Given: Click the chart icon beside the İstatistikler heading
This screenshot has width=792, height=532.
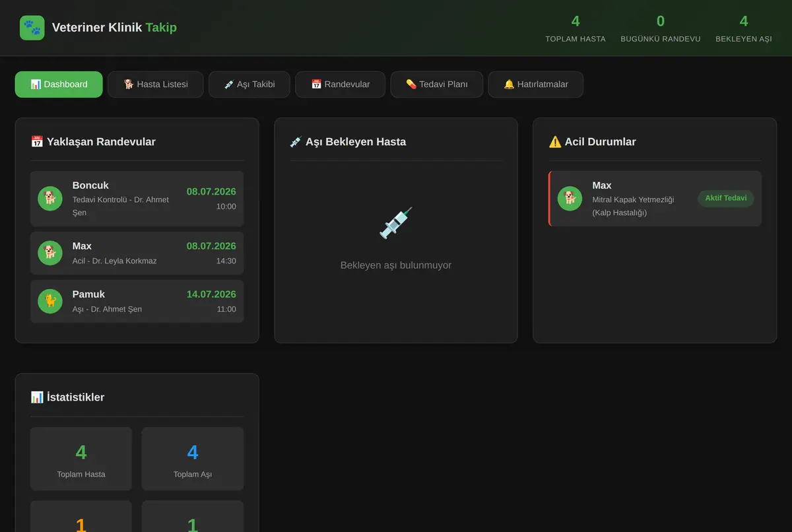Looking at the screenshot, I should (37, 397).
